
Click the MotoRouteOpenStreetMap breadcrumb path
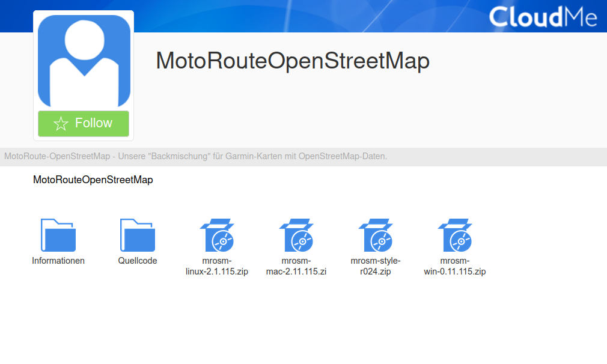(93, 180)
